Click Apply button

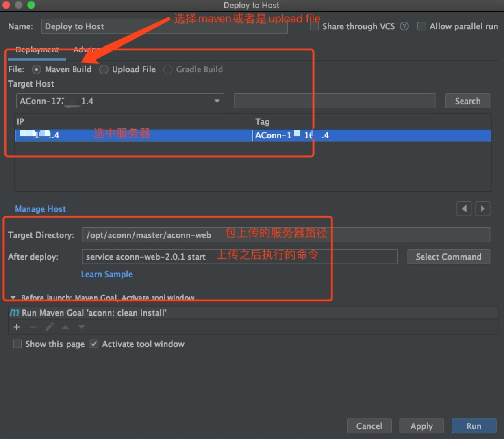[x=421, y=426]
